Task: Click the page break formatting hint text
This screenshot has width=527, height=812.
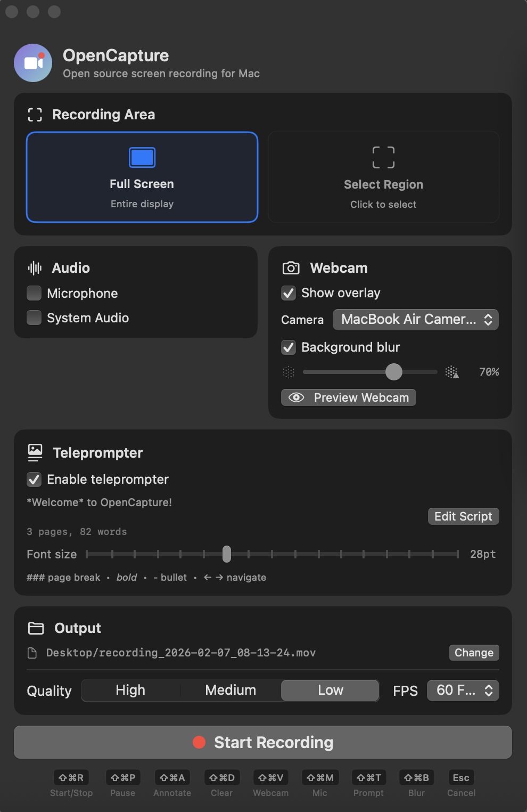Action: click(63, 578)
